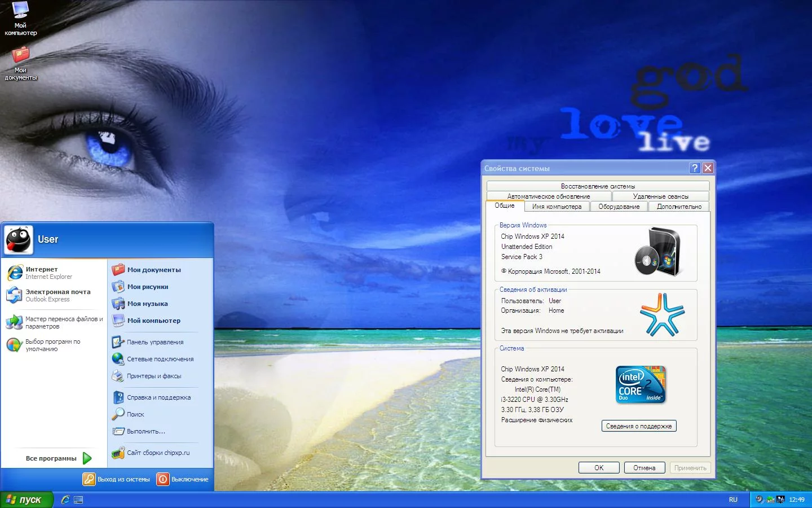The width and height of the screenshot is (812, 508).
Task: Open Панель управления in Start menu
Action: point(155,342)
